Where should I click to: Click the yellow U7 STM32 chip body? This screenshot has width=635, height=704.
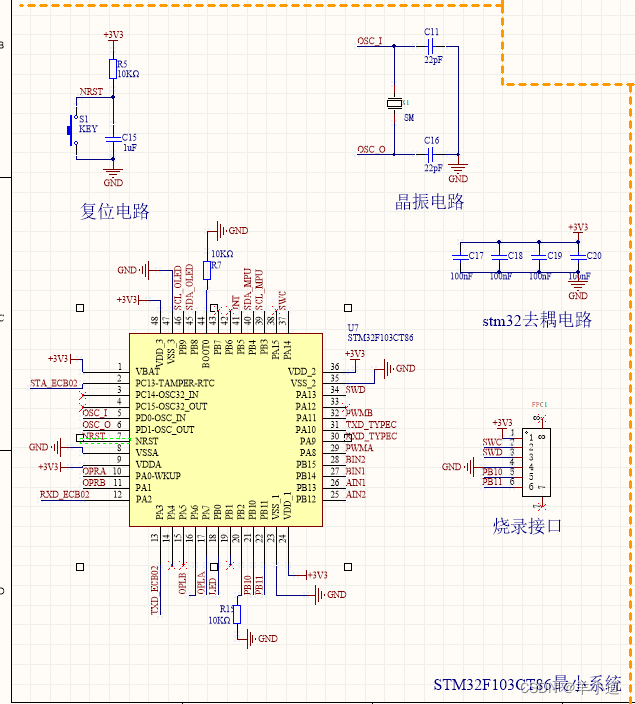(x=226, y=430)
